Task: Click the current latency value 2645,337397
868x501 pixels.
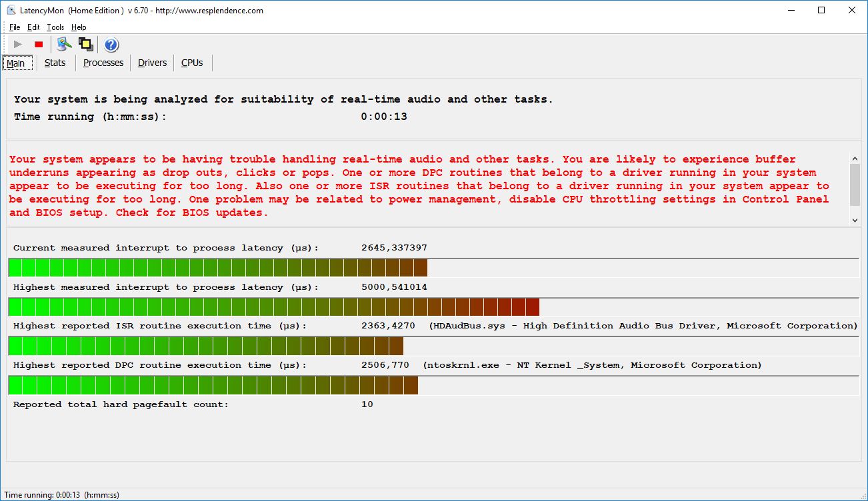Action: click(x=394, y=248)
